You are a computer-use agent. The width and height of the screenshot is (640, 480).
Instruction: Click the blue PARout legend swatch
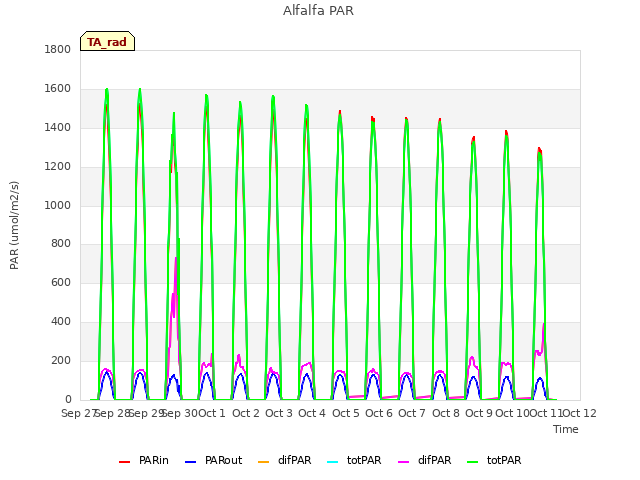[191, 462]
